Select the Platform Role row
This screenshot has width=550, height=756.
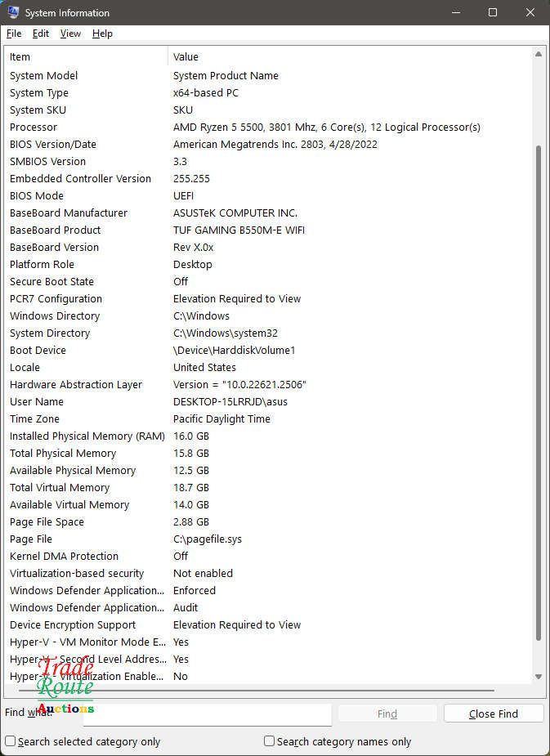coord(268,264)
